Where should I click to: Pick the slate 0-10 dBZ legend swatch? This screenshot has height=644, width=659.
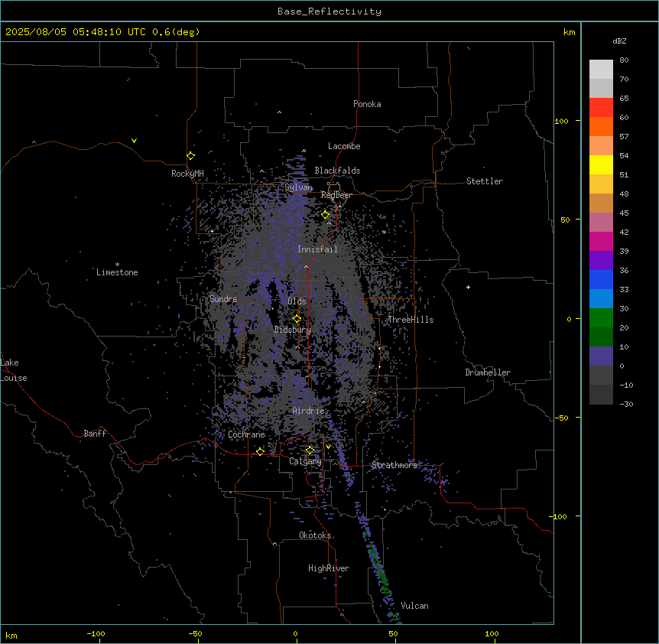[x=601, y=356]
